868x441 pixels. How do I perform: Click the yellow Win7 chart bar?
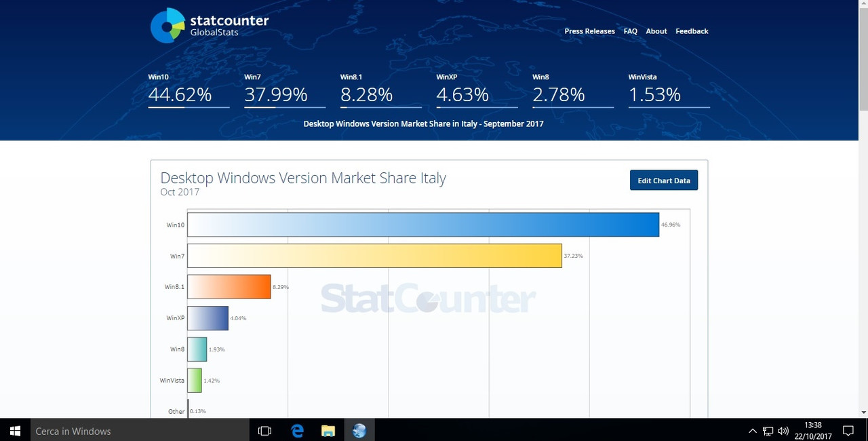[x=374, y=256]
